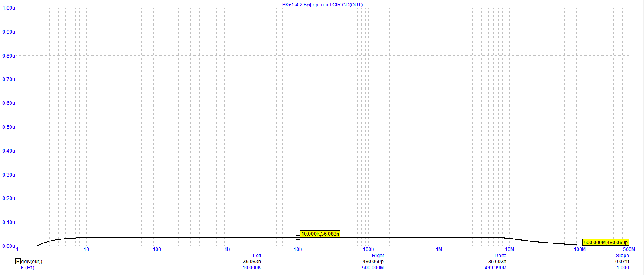Click the 'Delta' column header
The image size is (644, 275).
point(500,256)
